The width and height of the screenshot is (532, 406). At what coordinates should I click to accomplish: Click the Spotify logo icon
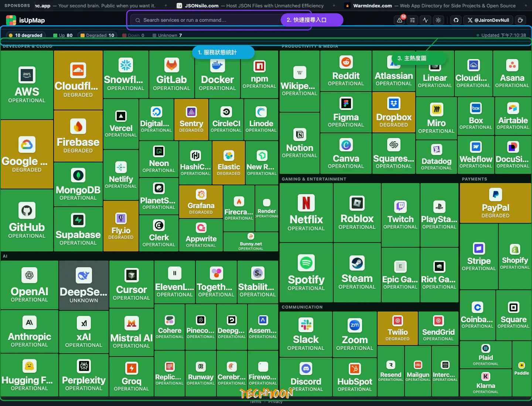click(x=306, y=263)
